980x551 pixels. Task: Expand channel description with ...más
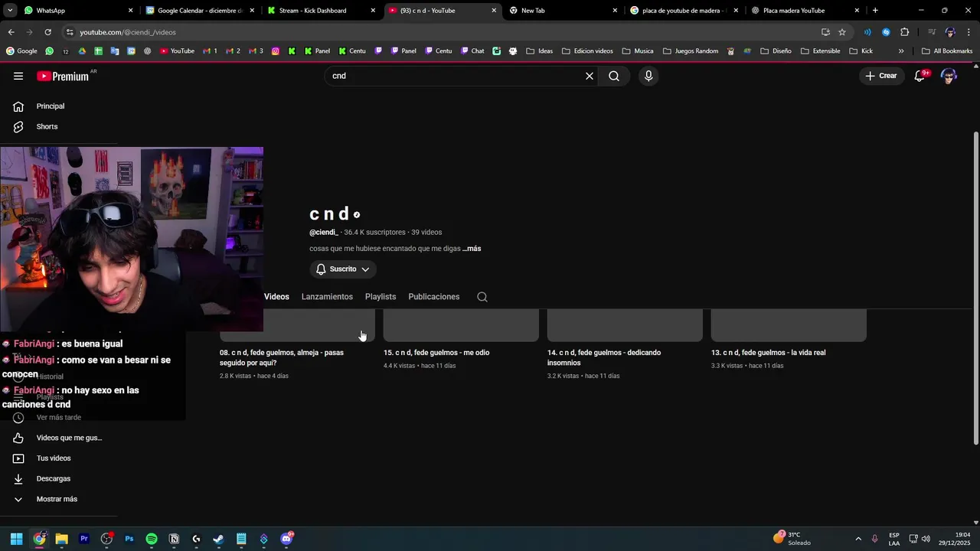click(472, 249)
